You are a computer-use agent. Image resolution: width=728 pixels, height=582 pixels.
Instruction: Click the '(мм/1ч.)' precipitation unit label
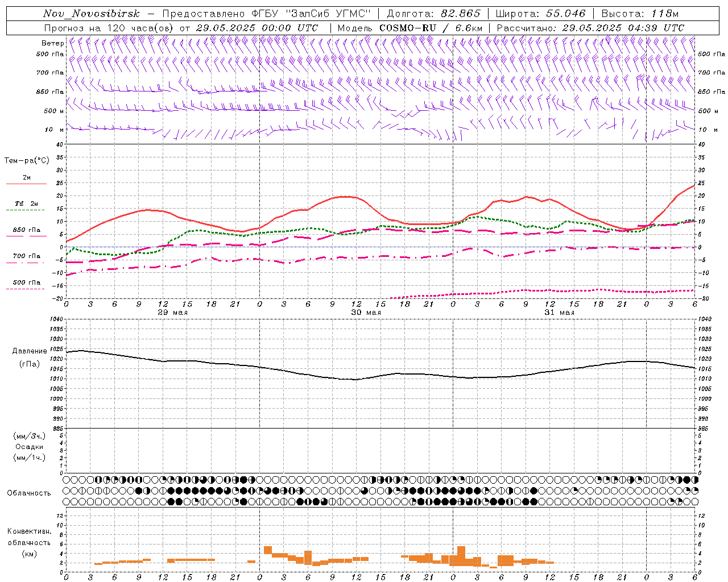click(29, 458)
